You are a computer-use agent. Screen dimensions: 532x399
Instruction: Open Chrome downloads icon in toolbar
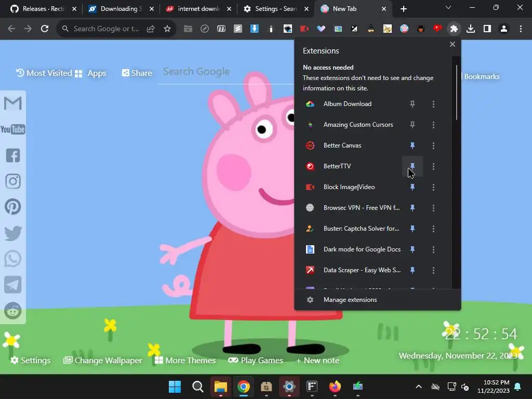click(471, 29)
